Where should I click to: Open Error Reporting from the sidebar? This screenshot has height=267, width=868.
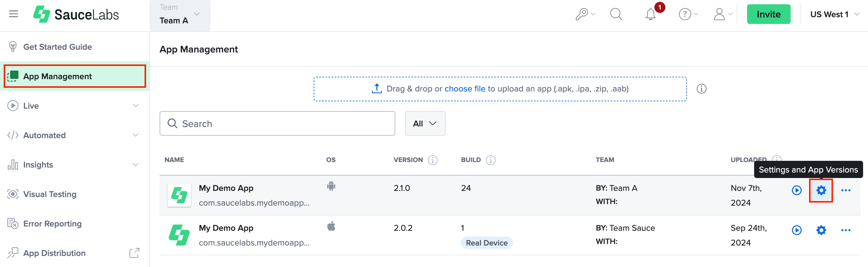click(x=52, y=224)
